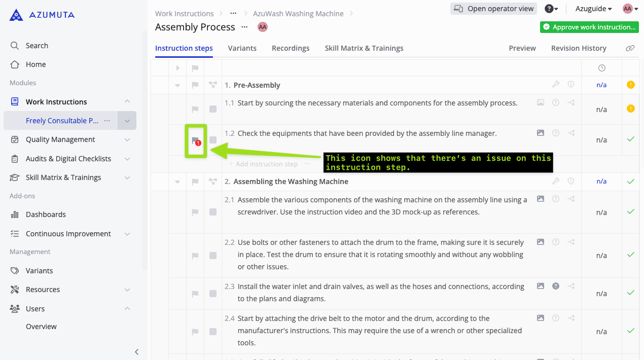Collapse the Pre-Assembly section
Image resolution: width=644 pixels, height=360 pixels.
[177, 85]
